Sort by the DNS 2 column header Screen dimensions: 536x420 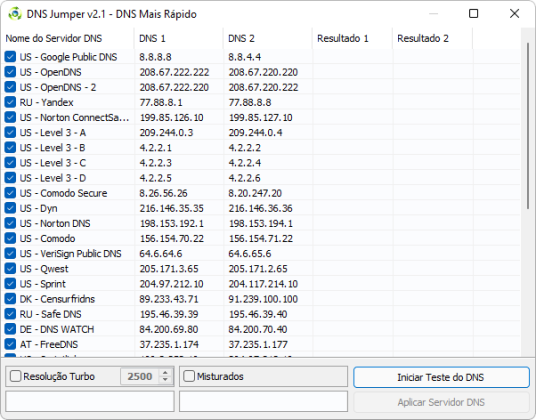268,38
